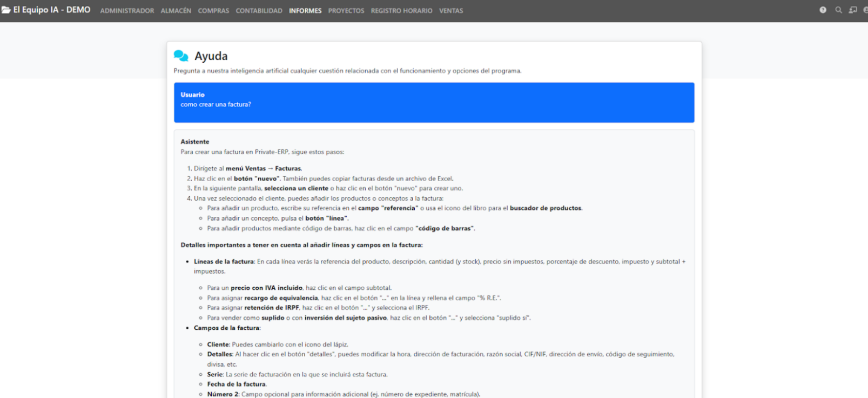Open the Administrador menu
Image resolution: width=868 pixels, height=398 pixels.
(127, 11)
